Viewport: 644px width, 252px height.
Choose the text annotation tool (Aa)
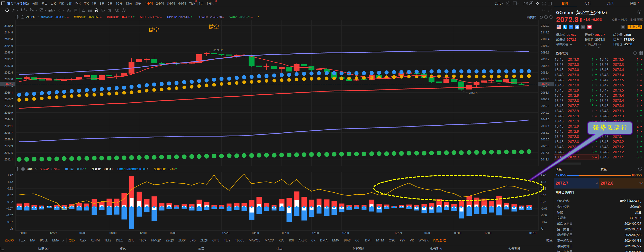[69, 10]
